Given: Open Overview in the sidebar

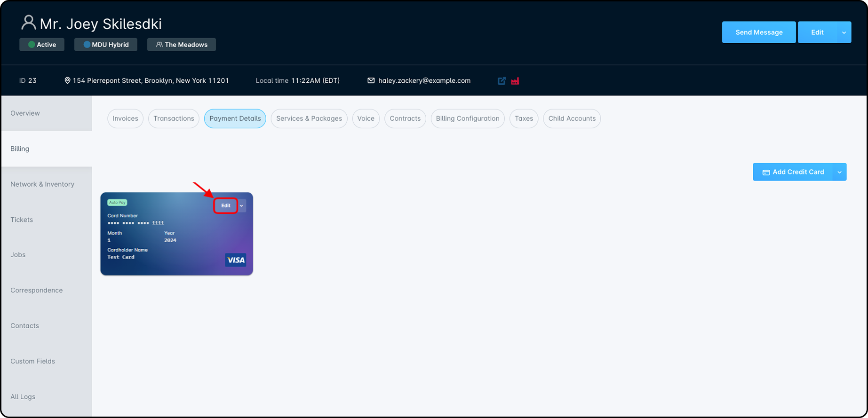Looking at the screenshot, I should [47, 113].
